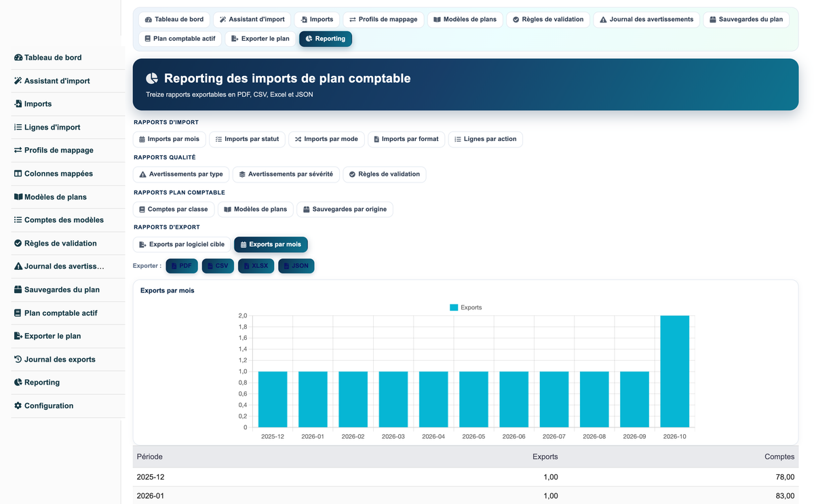Select the active Reporting top tab
Screen dimensions: 814x504
[x=326, y=39]
